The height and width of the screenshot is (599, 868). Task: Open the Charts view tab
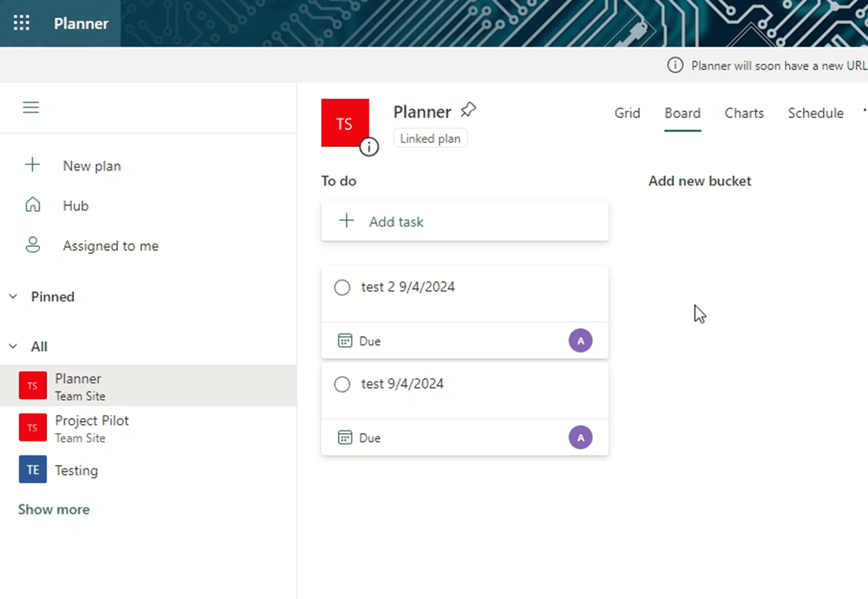point(744,113)
